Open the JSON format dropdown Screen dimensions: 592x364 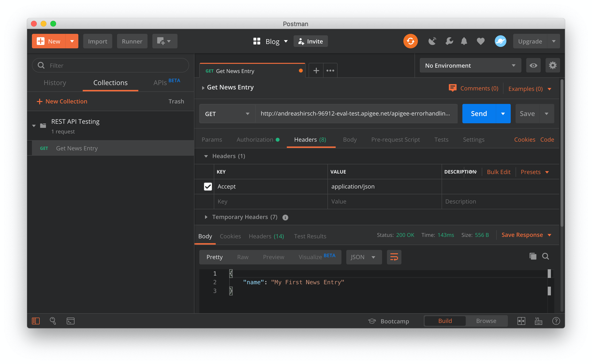tap(364, 257)
